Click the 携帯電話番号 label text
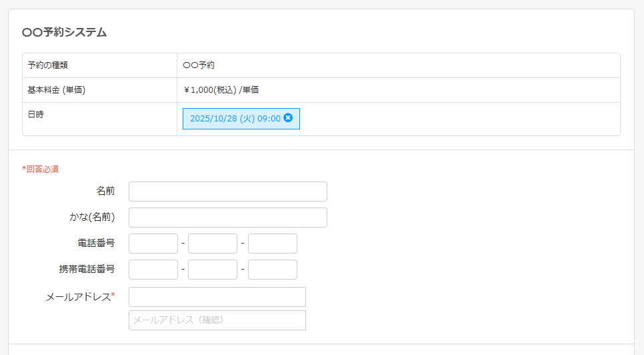The width and height of the screenshot is (644, 355). coord(87,270)
